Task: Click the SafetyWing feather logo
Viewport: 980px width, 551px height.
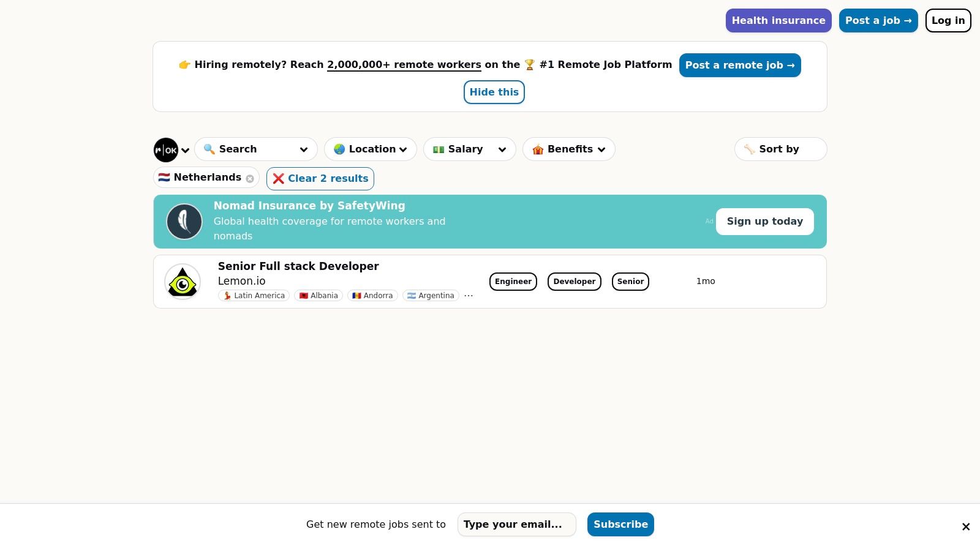Action: point(184,222)
